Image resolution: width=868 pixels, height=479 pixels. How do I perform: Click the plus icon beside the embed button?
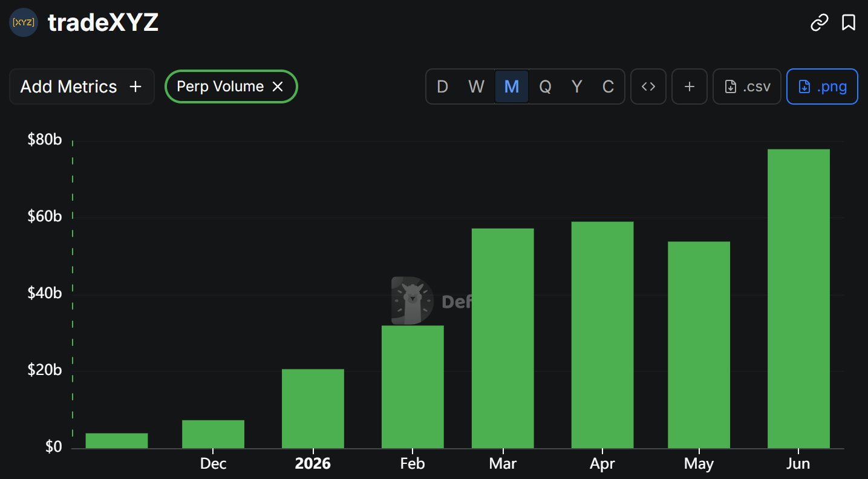[x=690, y=86]
